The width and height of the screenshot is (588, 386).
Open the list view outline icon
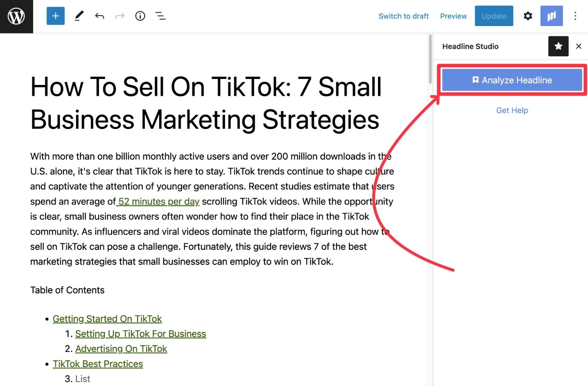160,16
